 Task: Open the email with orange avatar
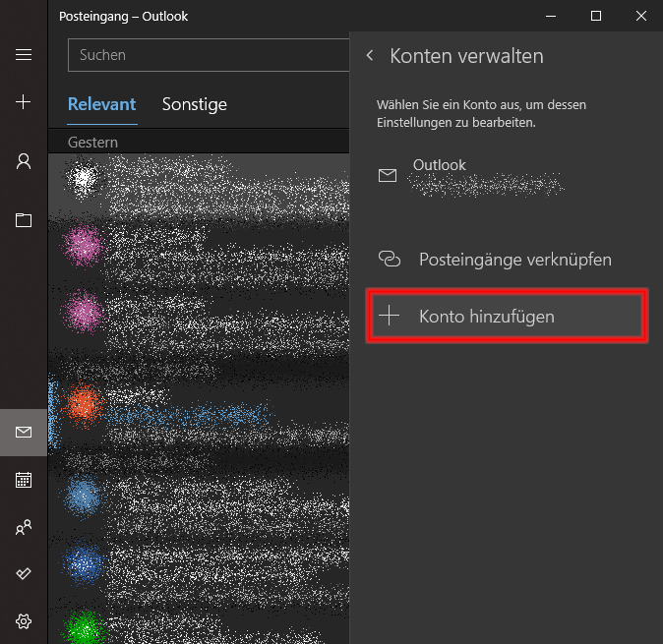(x=199, y=414)
